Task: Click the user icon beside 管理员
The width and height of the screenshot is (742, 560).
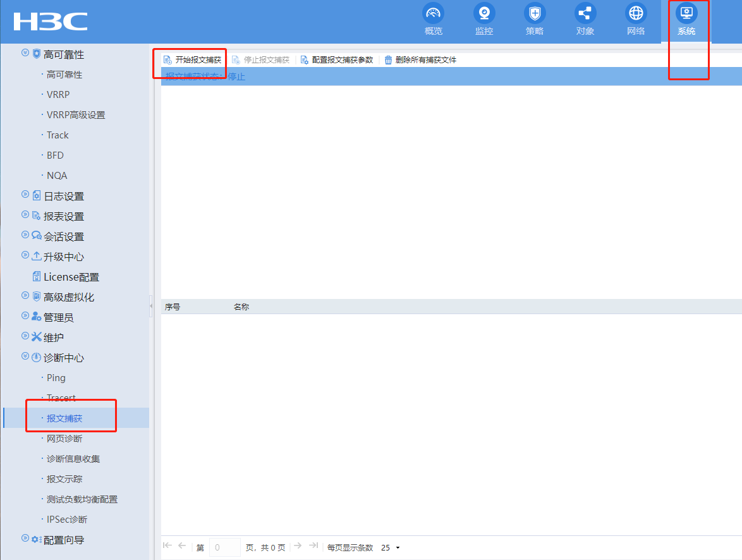Action: point(37,317)
